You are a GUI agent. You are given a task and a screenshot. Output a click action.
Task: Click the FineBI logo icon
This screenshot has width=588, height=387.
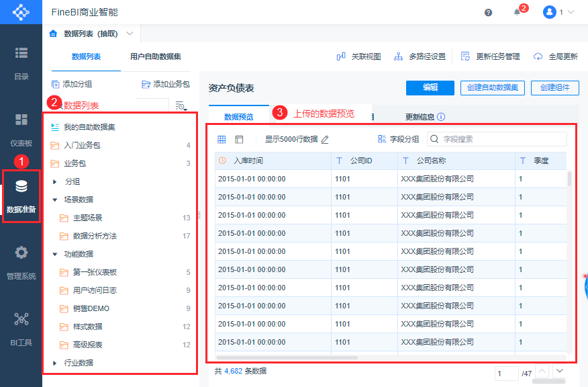(x=21, y=12)
